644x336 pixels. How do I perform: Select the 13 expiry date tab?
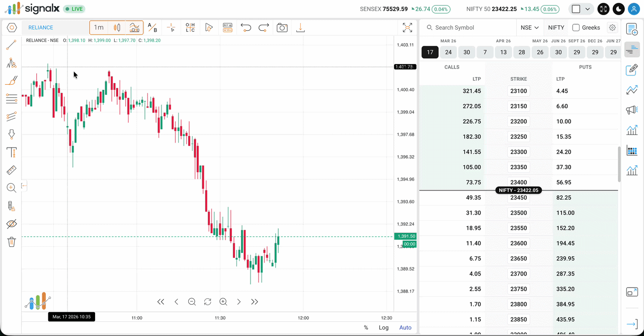(x=504, y=52)
